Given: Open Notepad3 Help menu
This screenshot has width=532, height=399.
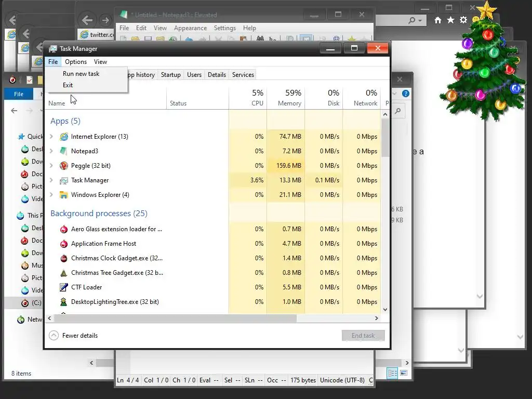Looking at the screenshot, I should click(x=249, y=28).
